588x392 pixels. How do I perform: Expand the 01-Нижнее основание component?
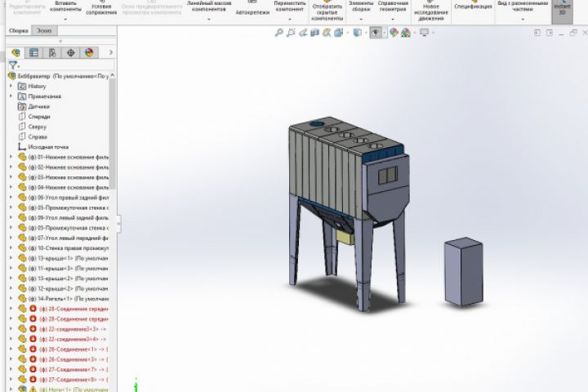[11, 157]
